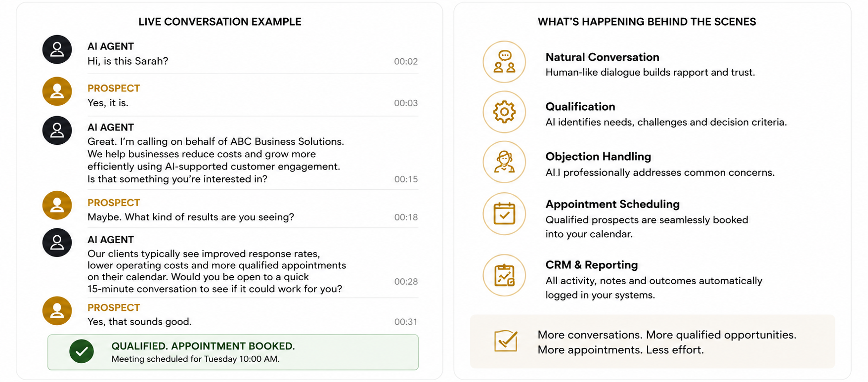Click "AI identifies needs, challenges and decision criteria."
The image size is (868, 382).
666,122
